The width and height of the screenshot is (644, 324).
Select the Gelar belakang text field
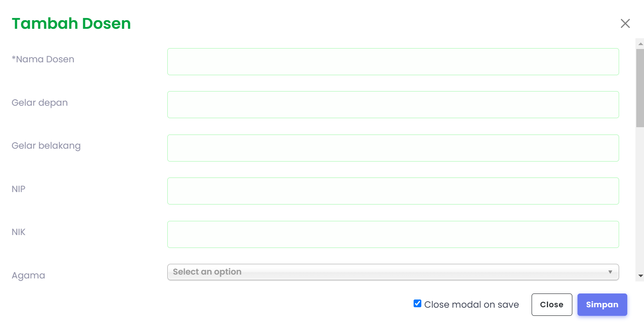coord(393,148)
